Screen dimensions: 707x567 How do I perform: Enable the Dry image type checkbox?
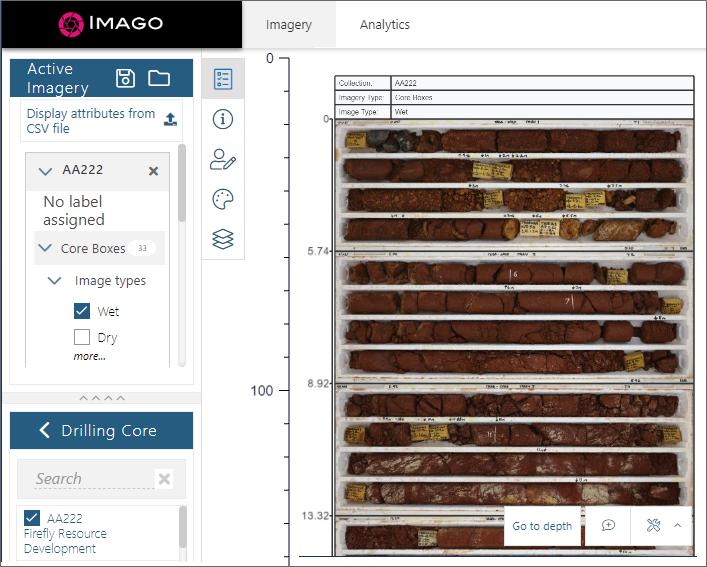(x=82, y=337)
